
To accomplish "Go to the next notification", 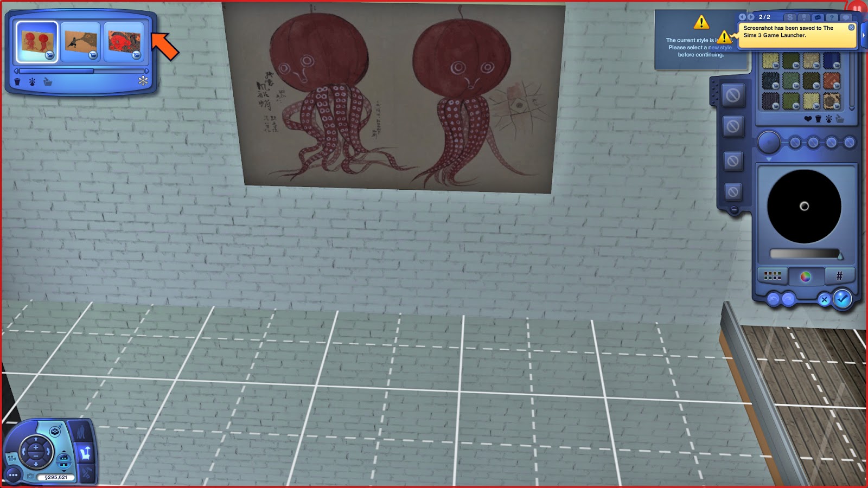I will tap(751, 17).
